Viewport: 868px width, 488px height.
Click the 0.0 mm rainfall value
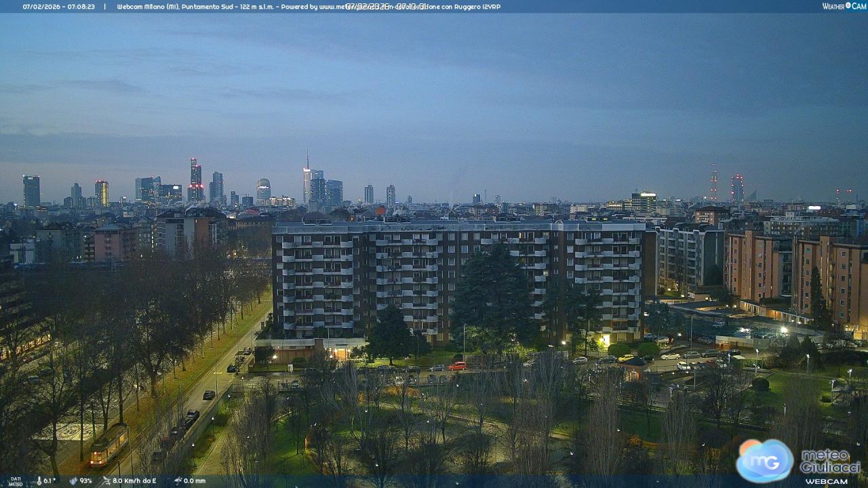click(x=194, y=481)
